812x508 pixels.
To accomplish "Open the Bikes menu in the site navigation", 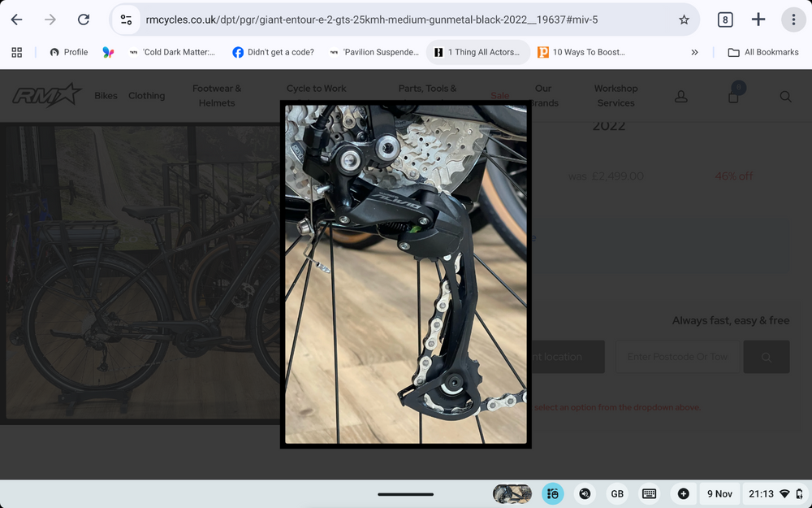I will pyautogui.click(x=106, y=96).
